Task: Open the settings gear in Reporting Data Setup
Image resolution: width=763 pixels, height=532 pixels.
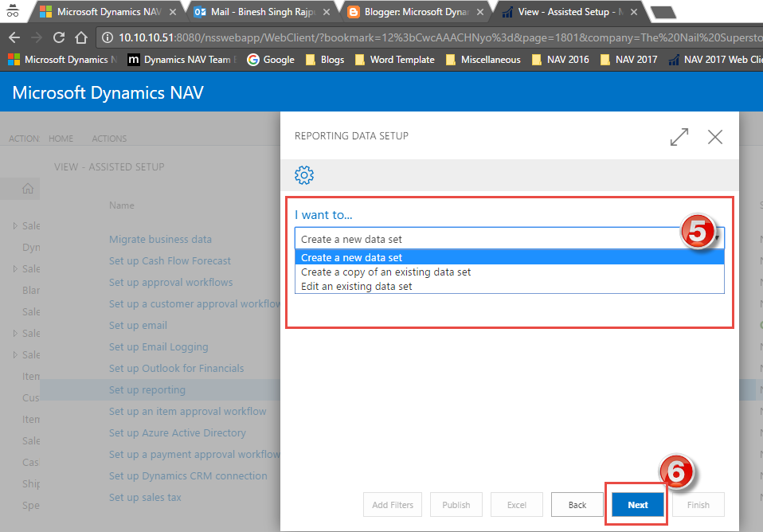Action: tap(304, 175)
